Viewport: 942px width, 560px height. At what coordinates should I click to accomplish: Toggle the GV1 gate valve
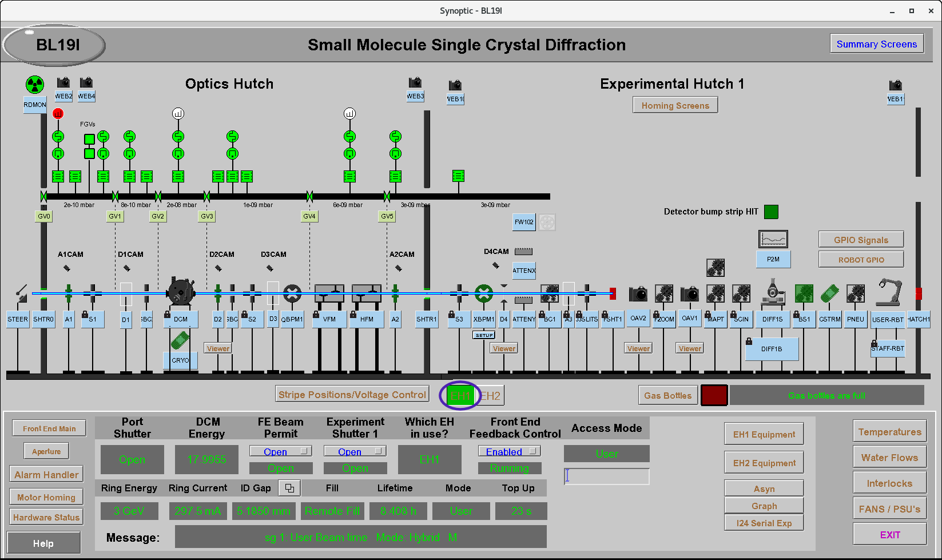click(115, 196)
